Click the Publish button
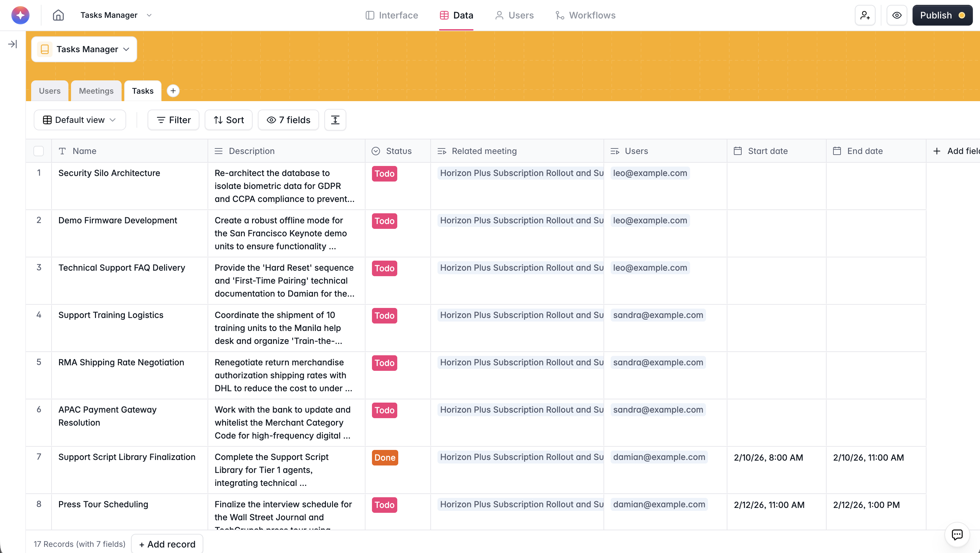This screenshot has width=980, height=553. pos(942,15)
